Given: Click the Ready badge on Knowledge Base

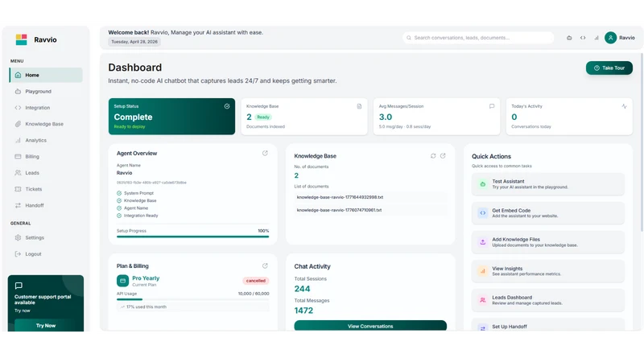Looking at the screenshot, I should pyautogui.click(x=263, y=117).
